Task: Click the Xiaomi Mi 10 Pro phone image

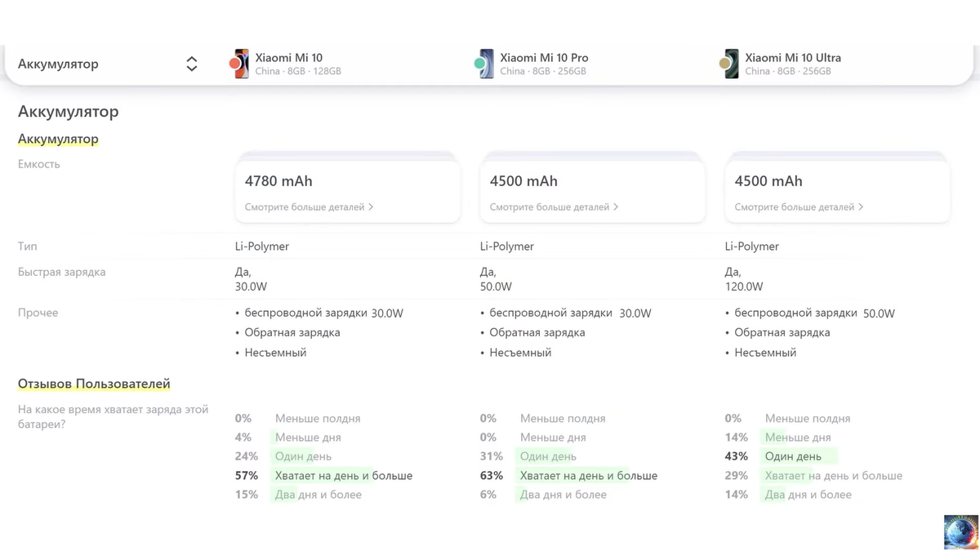Action: click(484, 64)
